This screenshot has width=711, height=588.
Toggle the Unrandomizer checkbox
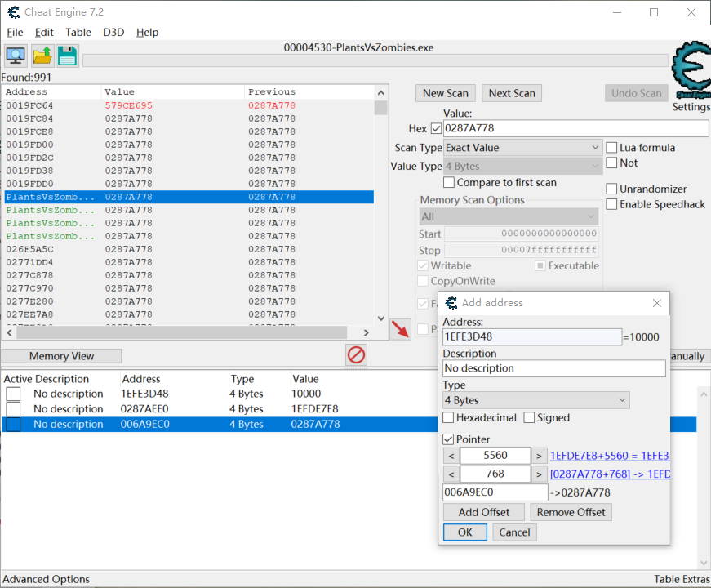(x=611, y=189)
